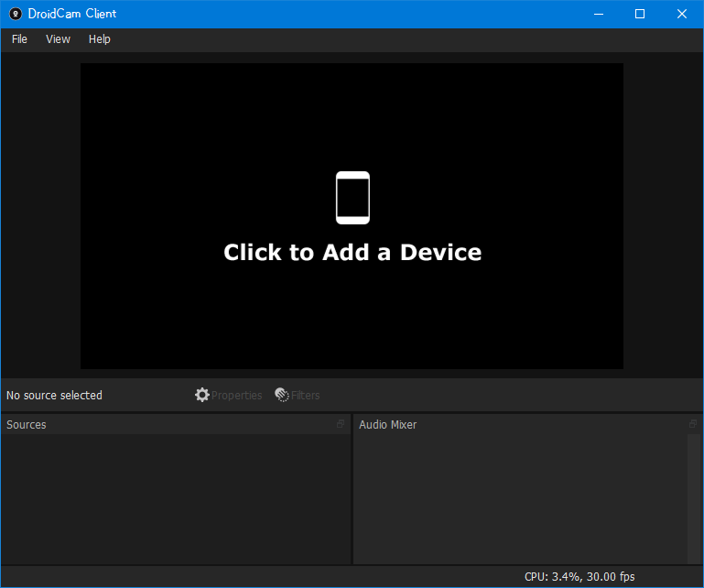The width and height of the screenshot is (704, 588).
Task: Click the Filters text label
Action: pyautogui.click(x=305, y=396)
